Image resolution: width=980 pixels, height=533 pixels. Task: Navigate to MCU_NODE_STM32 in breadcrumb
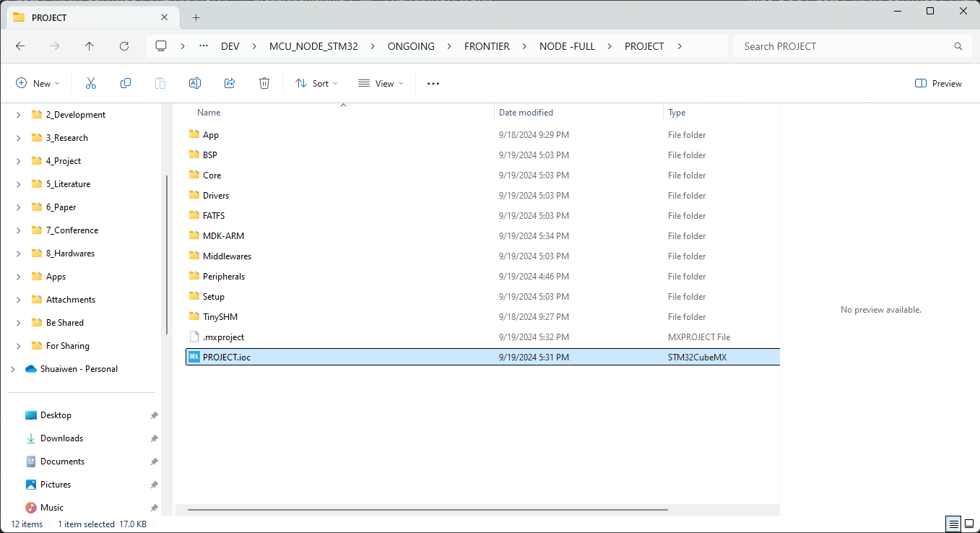tap(313, 46)
